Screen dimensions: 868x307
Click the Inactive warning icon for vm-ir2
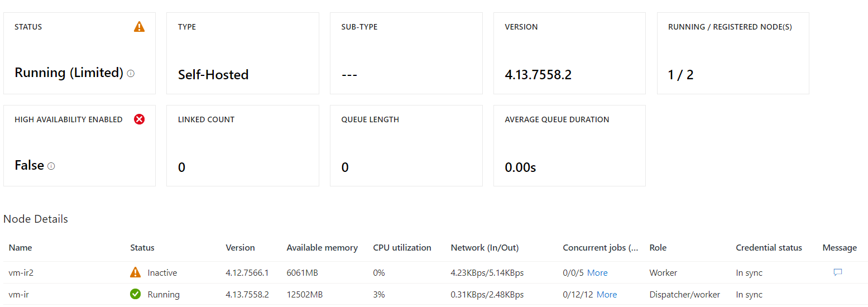click(x=135, y=272)
